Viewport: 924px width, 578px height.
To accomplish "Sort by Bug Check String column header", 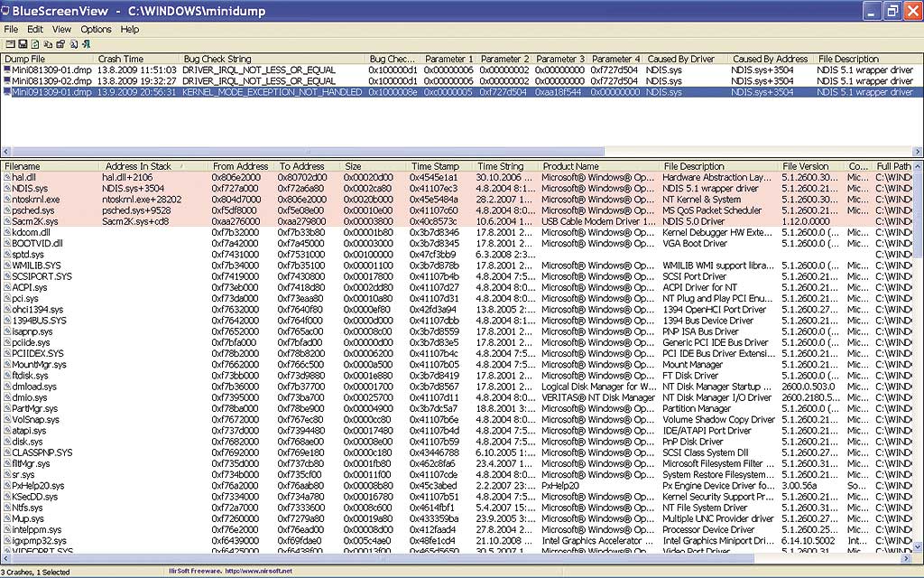I will [x=273, y=59].
